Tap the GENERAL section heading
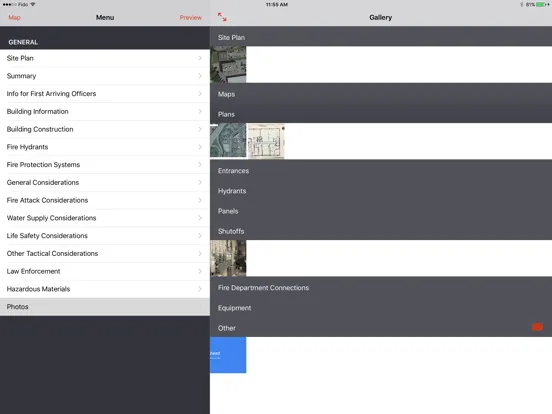 [23, 42]
